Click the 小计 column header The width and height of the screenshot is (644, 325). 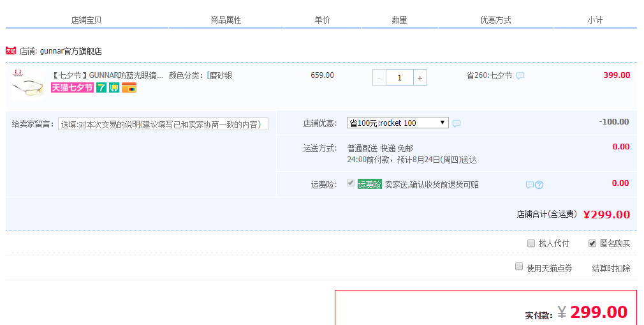click(x=595, y=20)
